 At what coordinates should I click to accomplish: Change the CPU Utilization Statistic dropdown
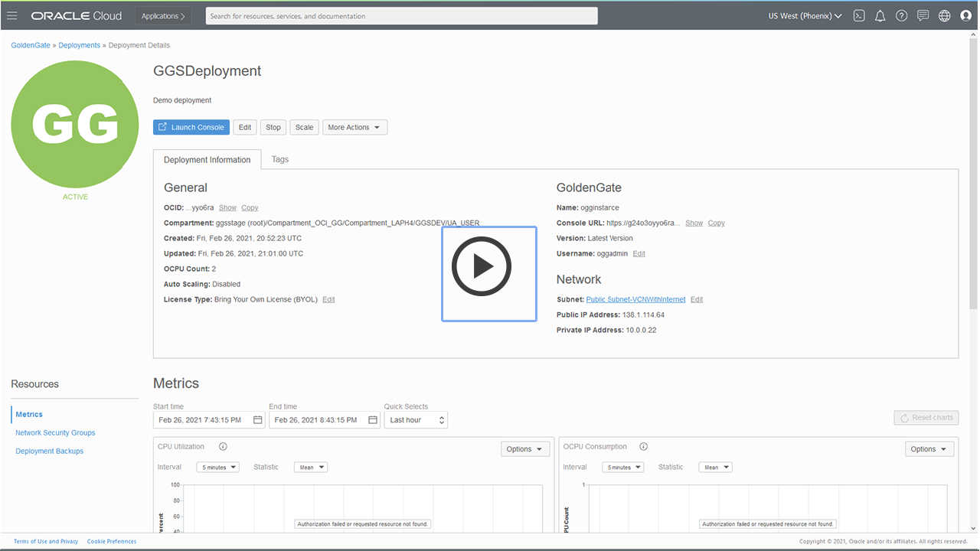pos(311,468)
